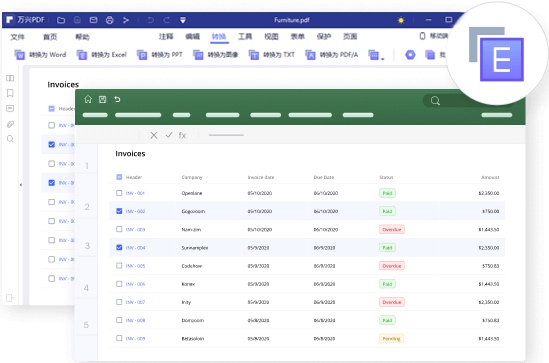Click the print icon in title bar
The width and height of the screenshot is (549, 363).
110,20
